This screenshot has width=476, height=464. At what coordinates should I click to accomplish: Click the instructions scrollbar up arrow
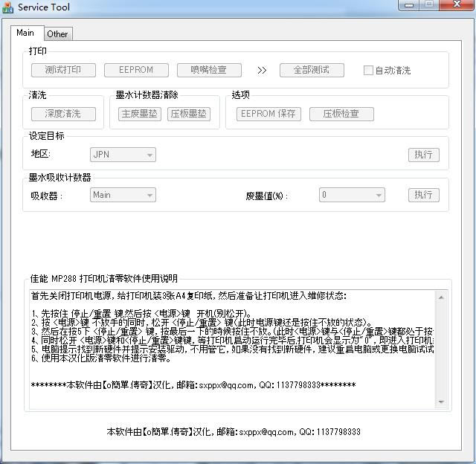point(441,297)
